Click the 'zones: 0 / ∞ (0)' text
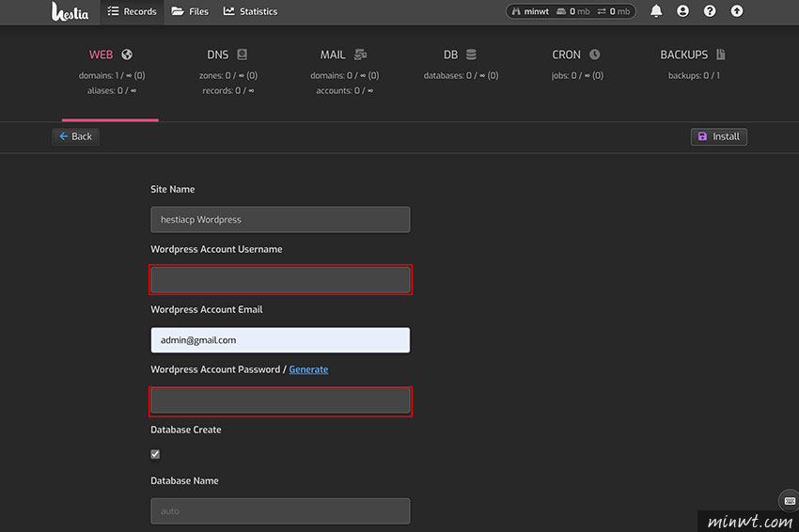The height and width of the screenshot is (532, 799). coord(228,75)
